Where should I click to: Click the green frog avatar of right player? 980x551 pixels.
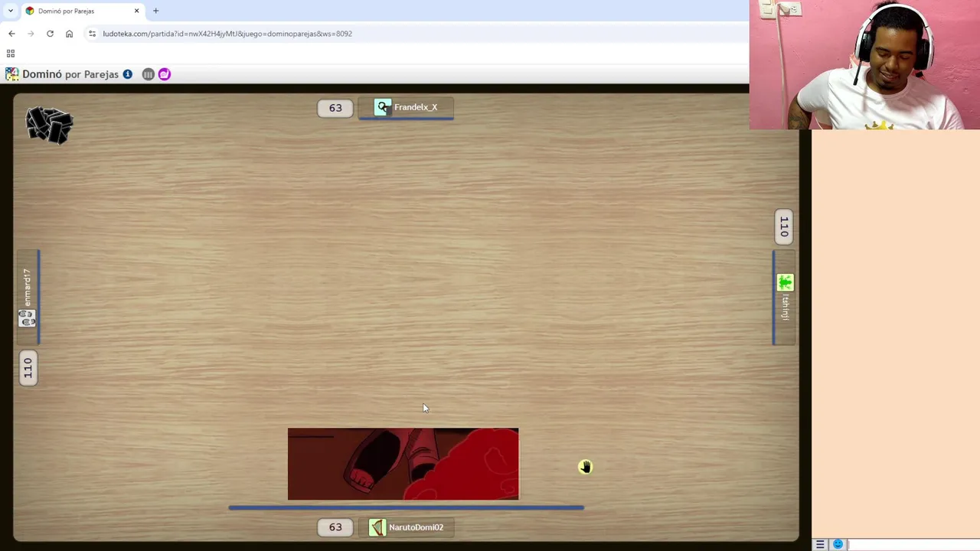click(x=785, y=282)
